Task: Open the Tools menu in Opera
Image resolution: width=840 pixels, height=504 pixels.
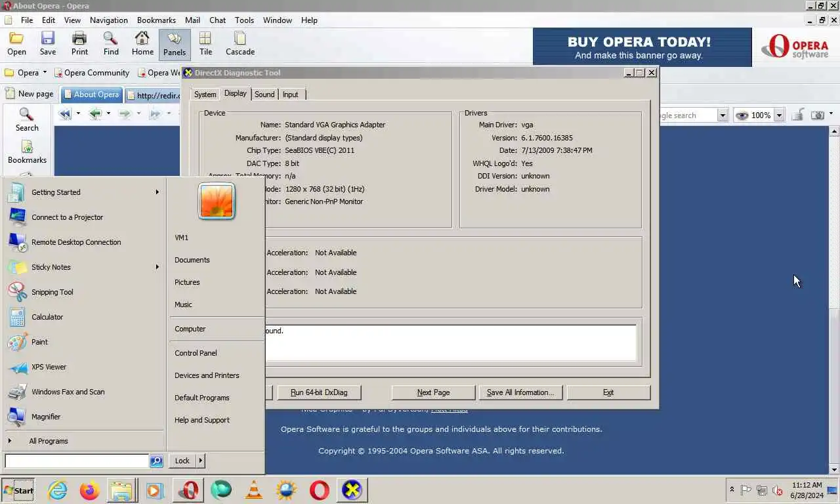Action: tap(244, 20)
